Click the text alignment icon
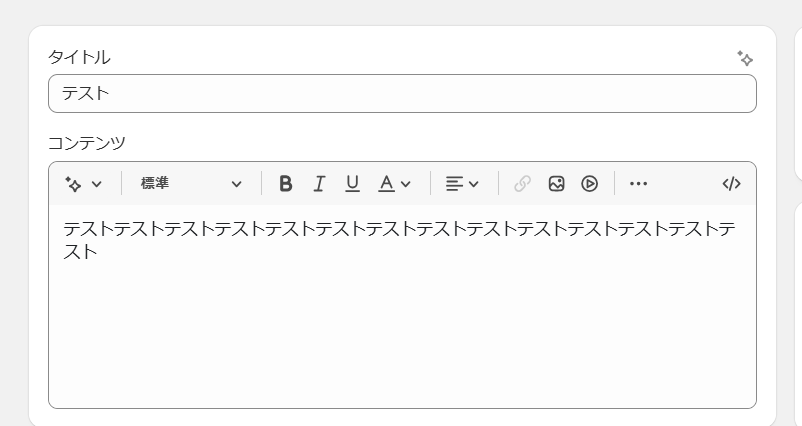 coord(454,184)
